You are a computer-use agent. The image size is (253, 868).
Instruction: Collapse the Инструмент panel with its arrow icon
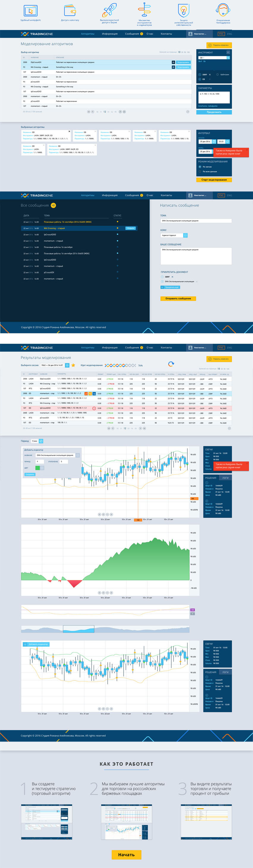coord(228,52)
